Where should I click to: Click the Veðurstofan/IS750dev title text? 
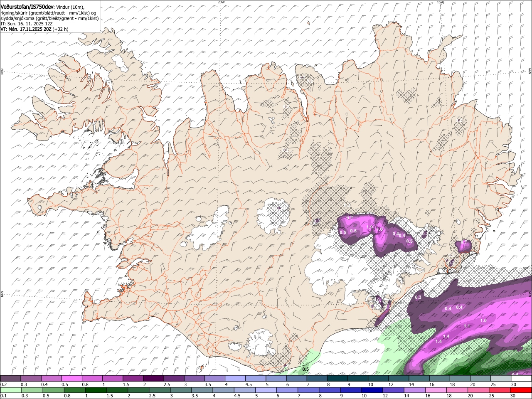[x=27, y=7]
